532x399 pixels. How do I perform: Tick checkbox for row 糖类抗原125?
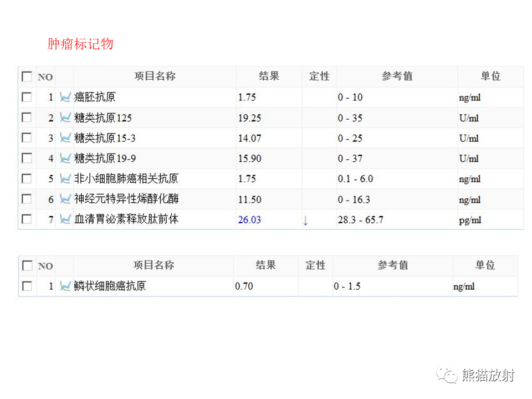pos(27,117)
